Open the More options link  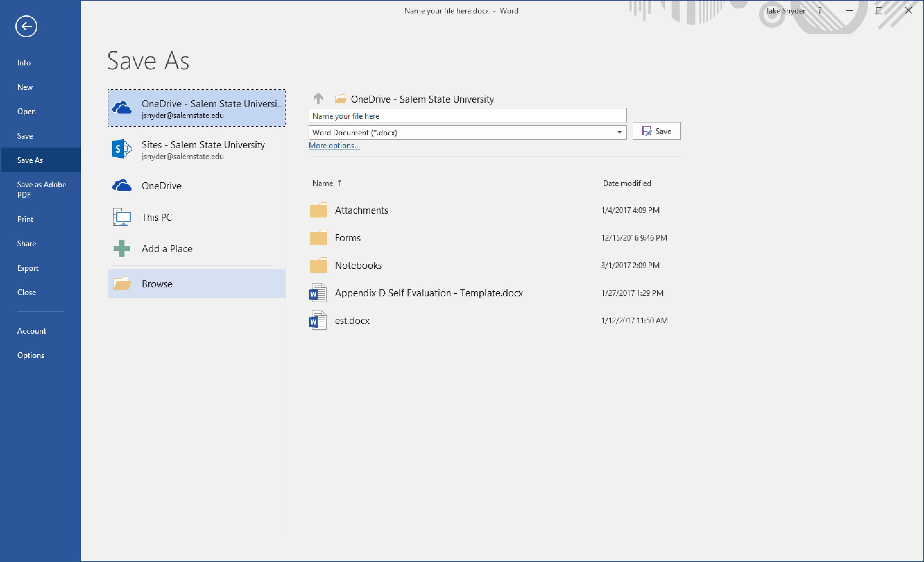click(334, 145)
